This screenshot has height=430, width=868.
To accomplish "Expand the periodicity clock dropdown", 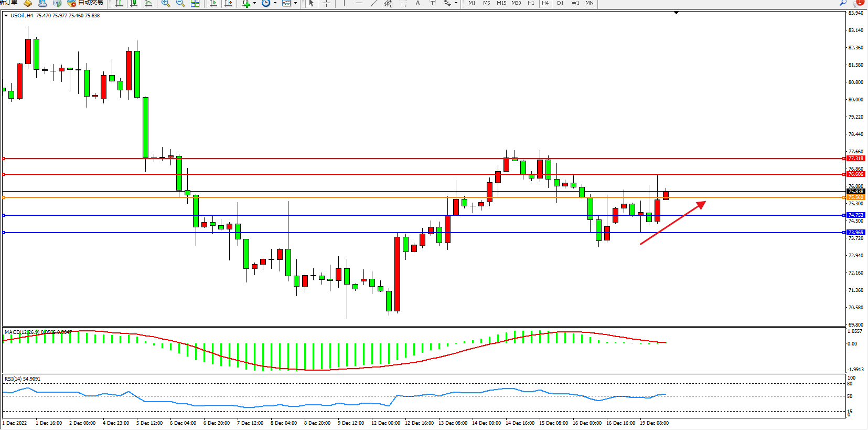I will click(275, 3).
